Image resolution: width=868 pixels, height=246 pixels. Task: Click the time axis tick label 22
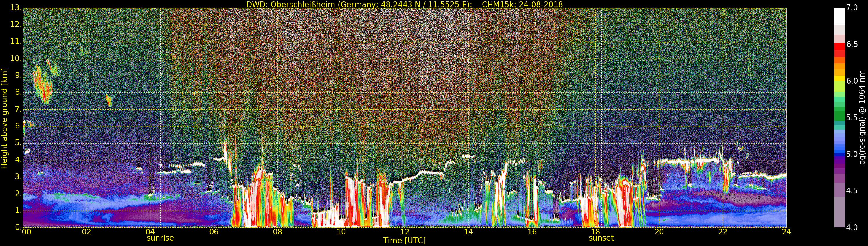[723, 232]
